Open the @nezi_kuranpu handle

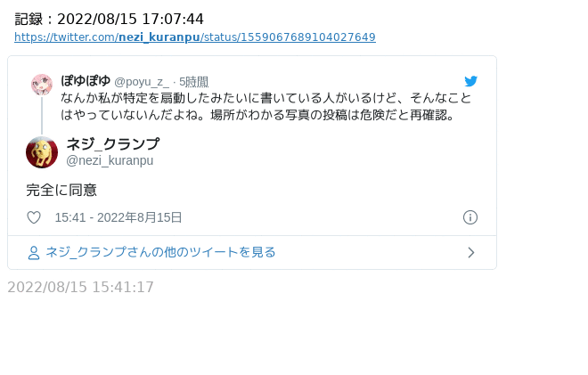[x=110, y=160]
